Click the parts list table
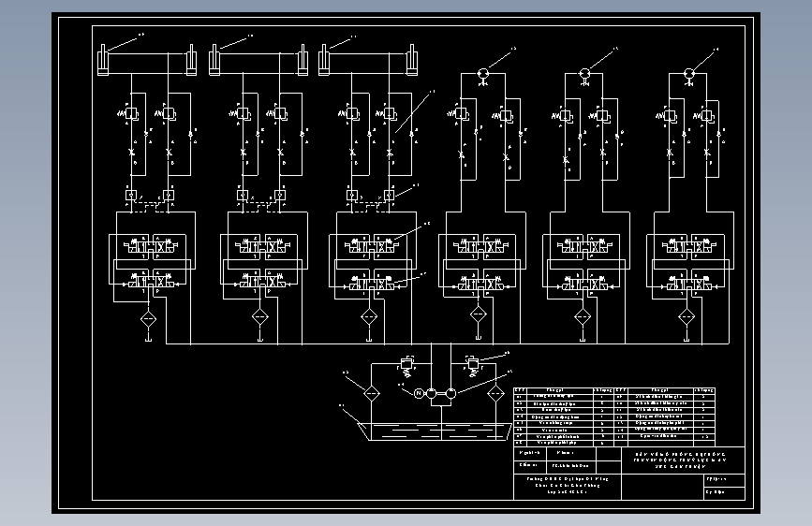The width and height of the screenshot is (812, 526). pyautogui.click(x=614, y=416)
